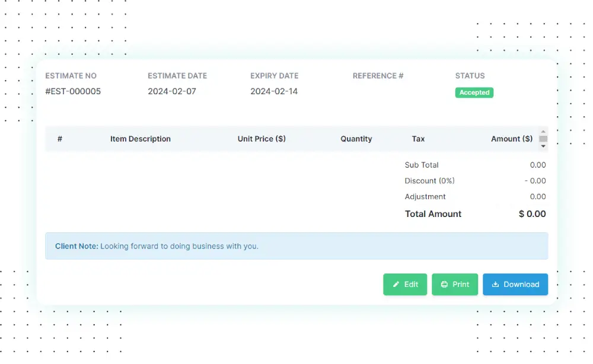Click the estimate number #EST-000005
Image resolution: width=593 pixels, height=364 pixels.
coord(73,91)
